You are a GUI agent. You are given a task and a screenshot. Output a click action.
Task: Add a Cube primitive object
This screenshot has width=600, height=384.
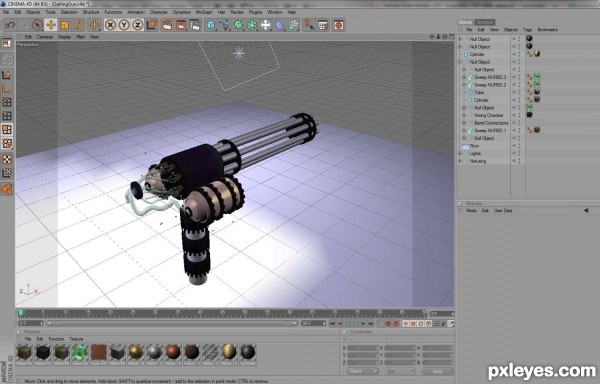point(210,25)
